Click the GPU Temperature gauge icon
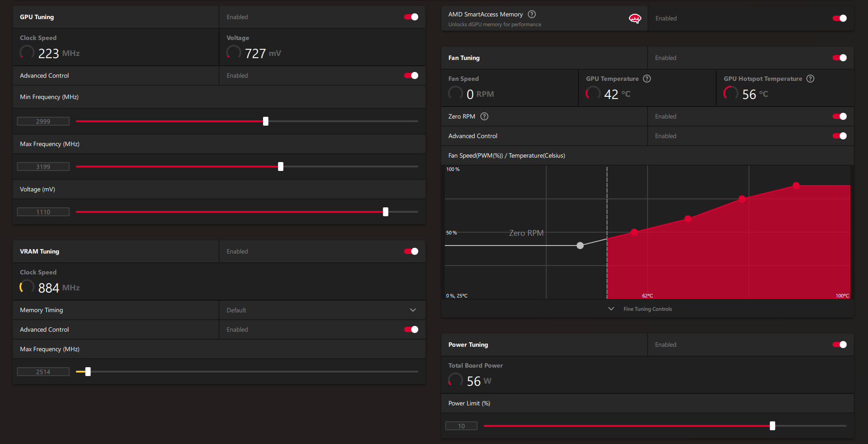868x444 pixels. [593, 93]
